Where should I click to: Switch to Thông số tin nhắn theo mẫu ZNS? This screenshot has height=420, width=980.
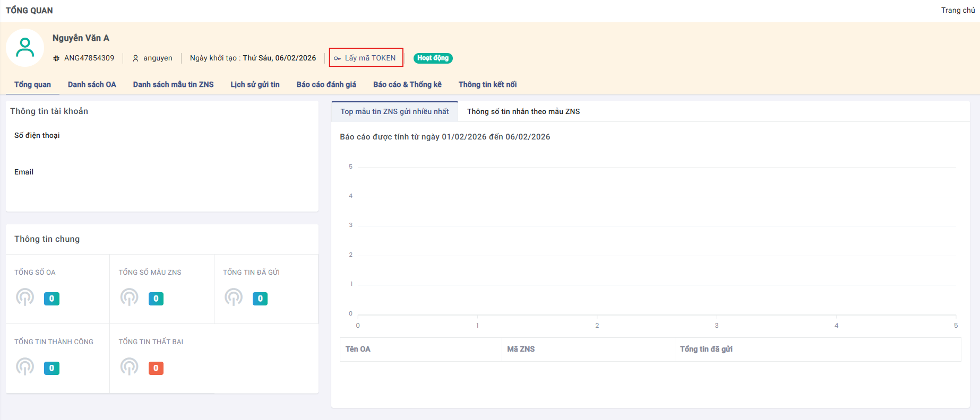click(x=523, y=111)
